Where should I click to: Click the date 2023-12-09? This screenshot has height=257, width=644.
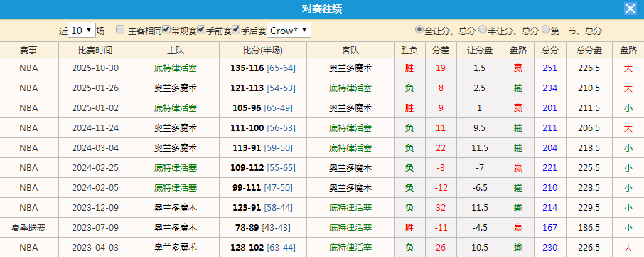[95, 208]
